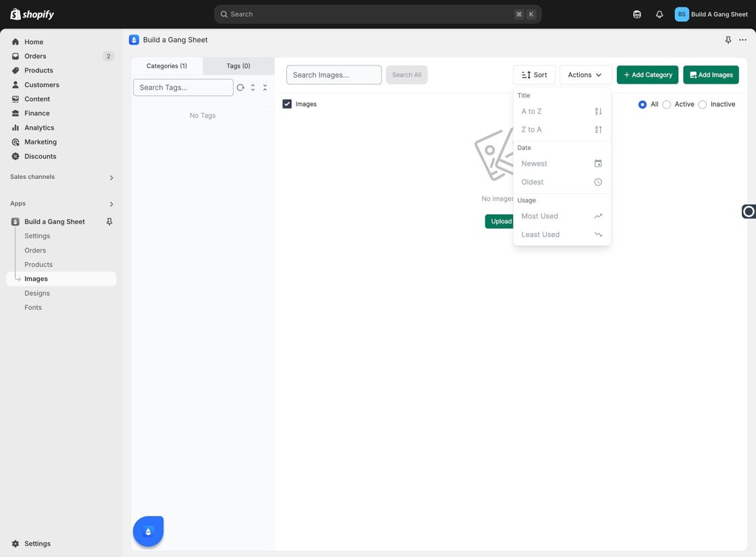
Task: Switch to the Categories (1) tab
Action: coord(167,66)
